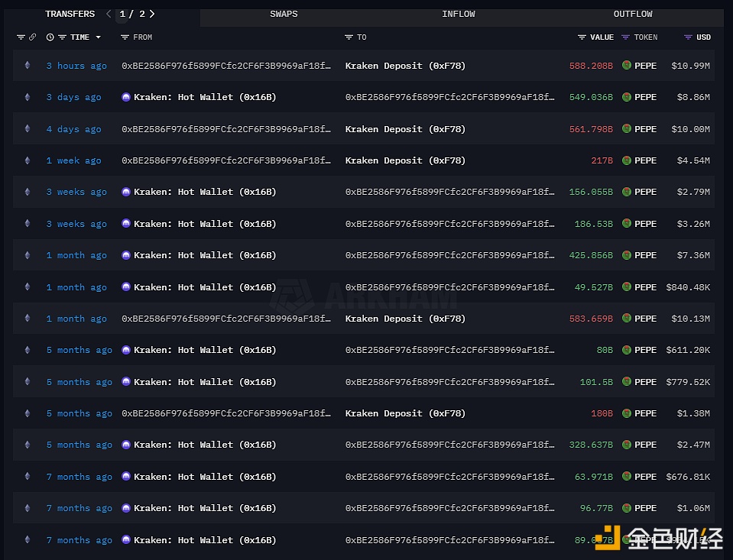Open Kraken Deposit (0xF78) on the $10.13M row
Viewport: 733px width, 560px height.
coord(405,319)
